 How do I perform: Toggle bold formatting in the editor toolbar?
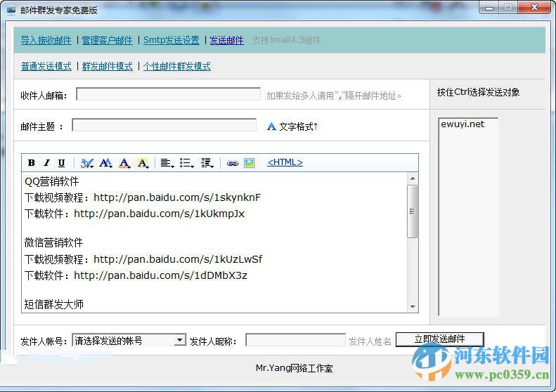31,163
